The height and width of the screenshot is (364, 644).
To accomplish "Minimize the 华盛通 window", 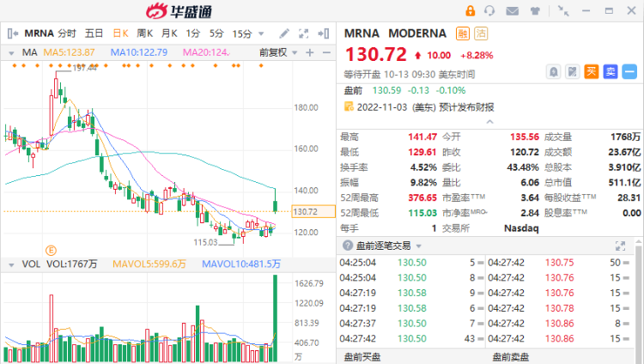I will tap(586, 10).
